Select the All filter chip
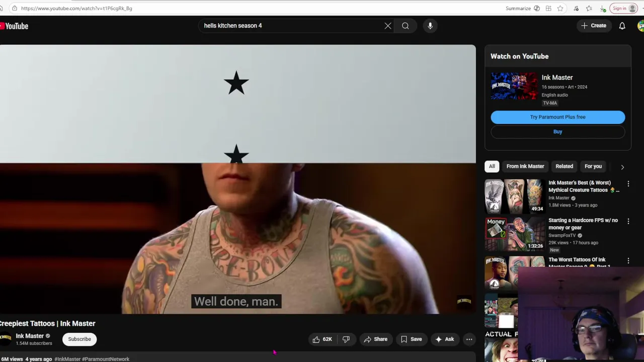The height and width of the screenshot is (362, 644). tap(492, 166)
